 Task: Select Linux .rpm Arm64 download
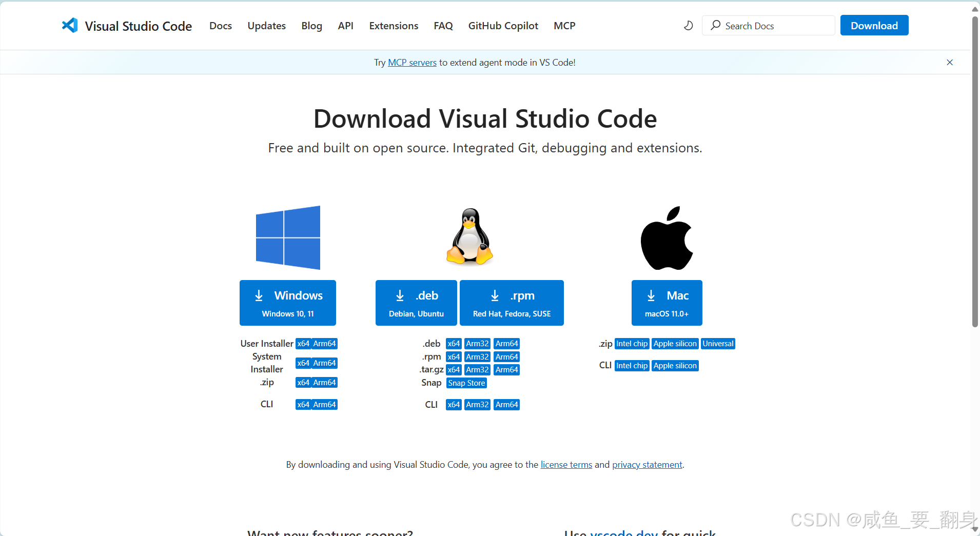point(507,357)
